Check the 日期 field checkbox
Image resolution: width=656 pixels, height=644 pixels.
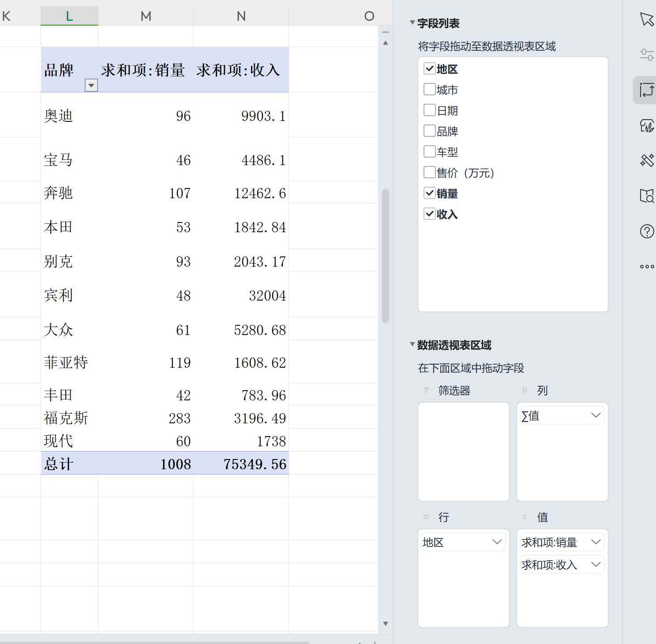[x=430, y=110]
